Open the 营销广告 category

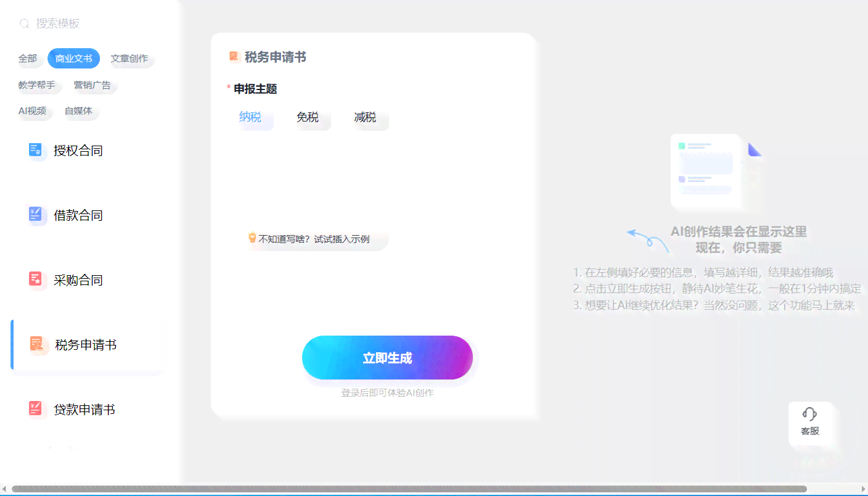tap(92, 85)
